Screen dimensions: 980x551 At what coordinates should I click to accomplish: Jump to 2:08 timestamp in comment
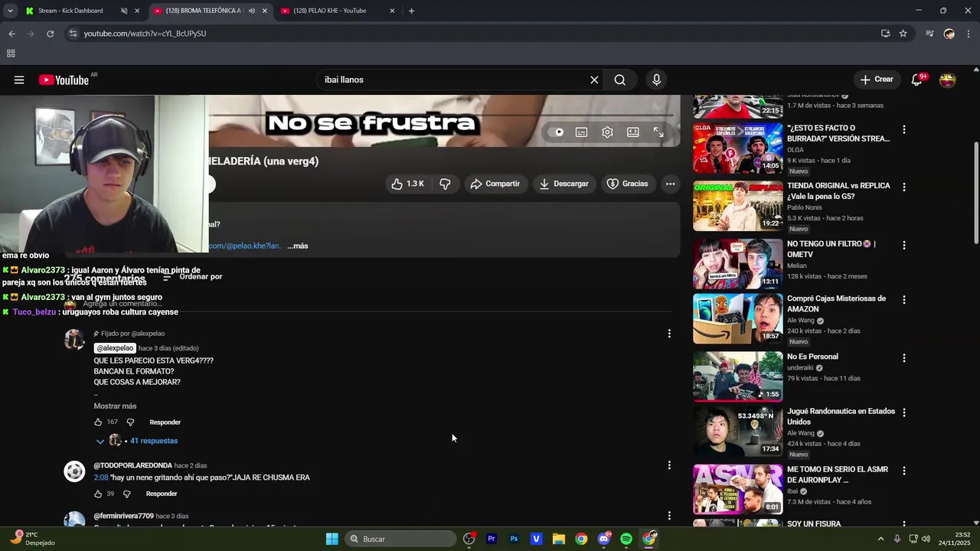[101, 478]
